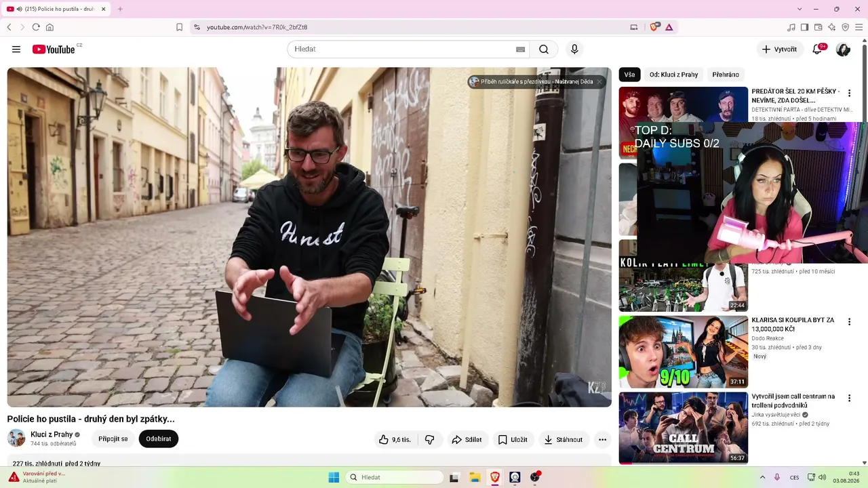Open the taskbar volume control

click(x=822, y=477)
